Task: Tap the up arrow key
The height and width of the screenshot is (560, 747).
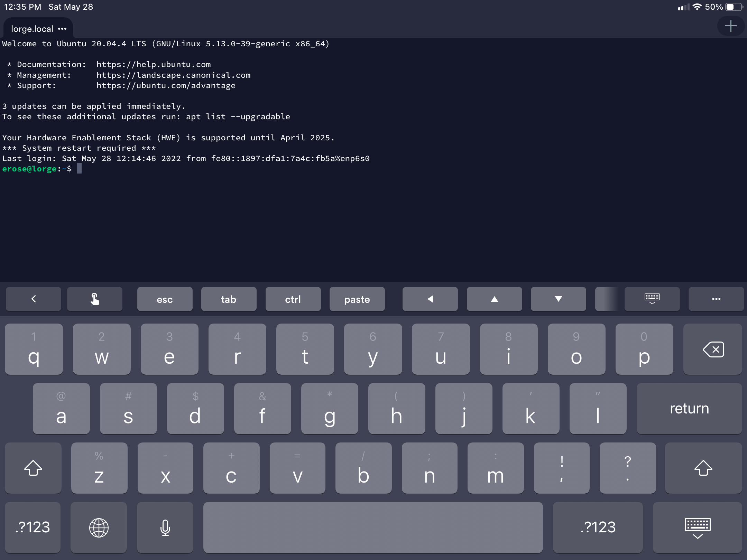Action: pyautogui.click(x=495, y=299)
